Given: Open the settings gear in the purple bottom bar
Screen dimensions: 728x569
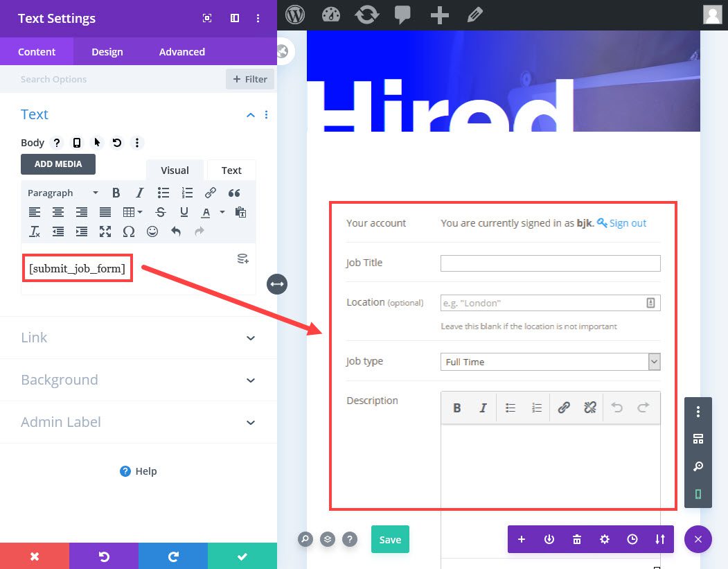Looking at the screenshot, I should (x=604, y=539).
